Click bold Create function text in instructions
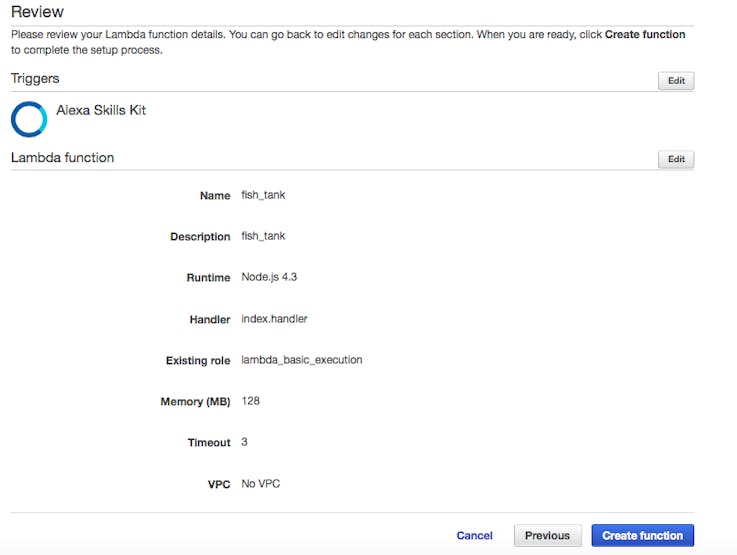The height and width of the screenshot is (555, 737). pos(645,34)
